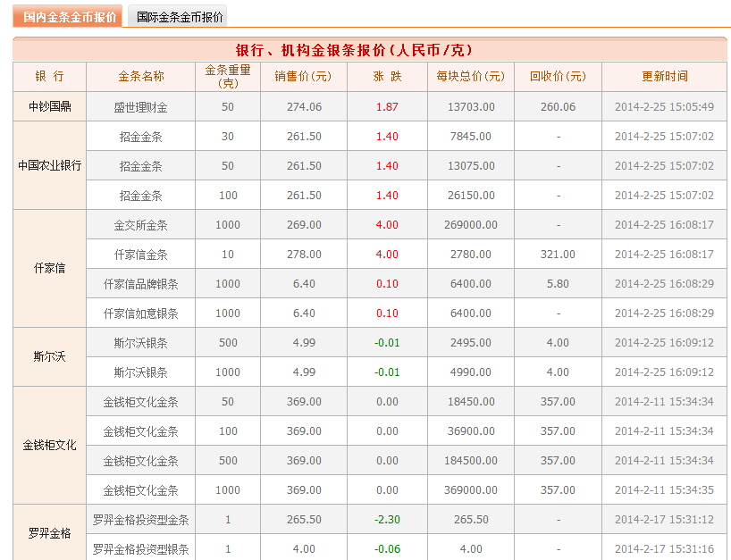The height and width of the screenshot is (560, 731).
Task: Click 仟家信金条 product name
Action: point(141,255)
